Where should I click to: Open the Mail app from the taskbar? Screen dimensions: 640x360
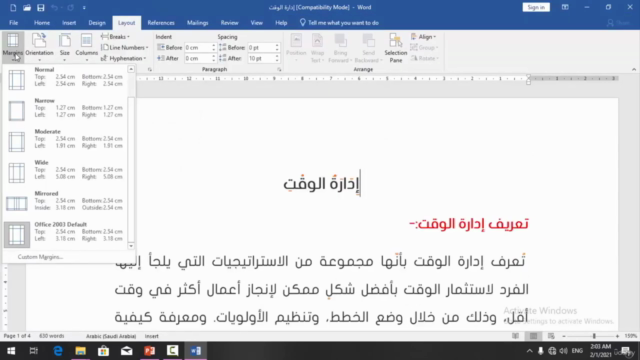pos(127,351)
